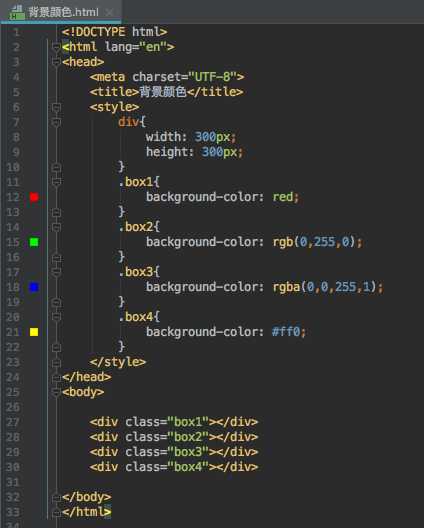Click the .box3 selector text

(136, 272)
